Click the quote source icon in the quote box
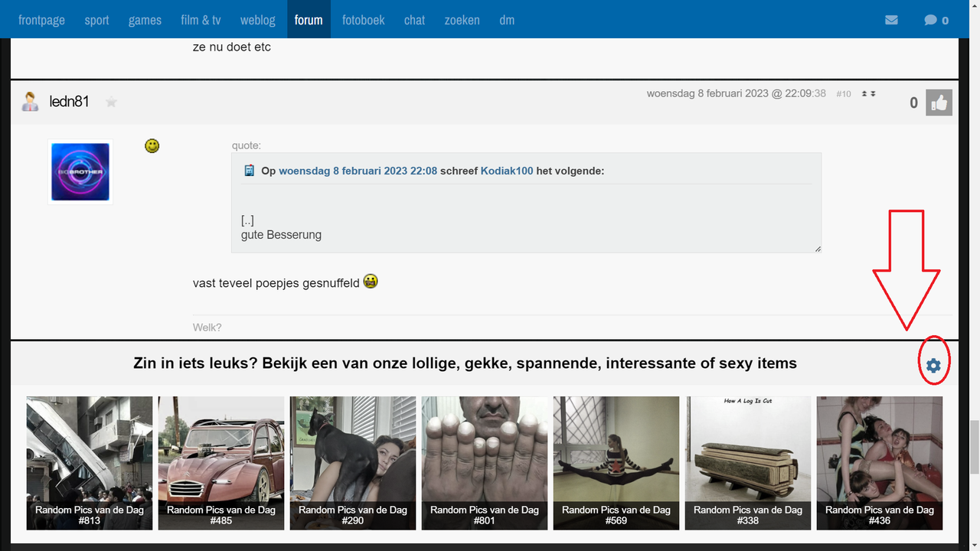 click(x=249, y=170)
